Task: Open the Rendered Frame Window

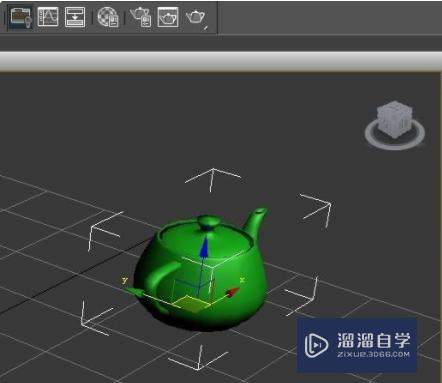Action: tap(168, 17)
